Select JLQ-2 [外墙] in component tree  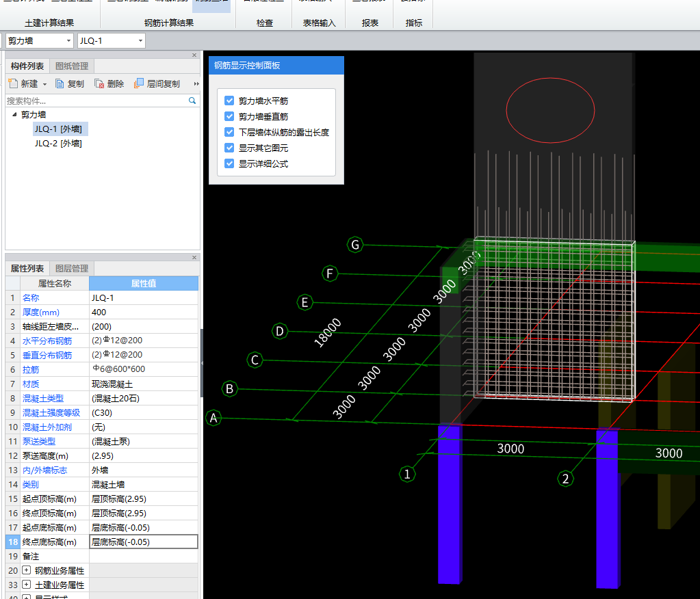58,143
